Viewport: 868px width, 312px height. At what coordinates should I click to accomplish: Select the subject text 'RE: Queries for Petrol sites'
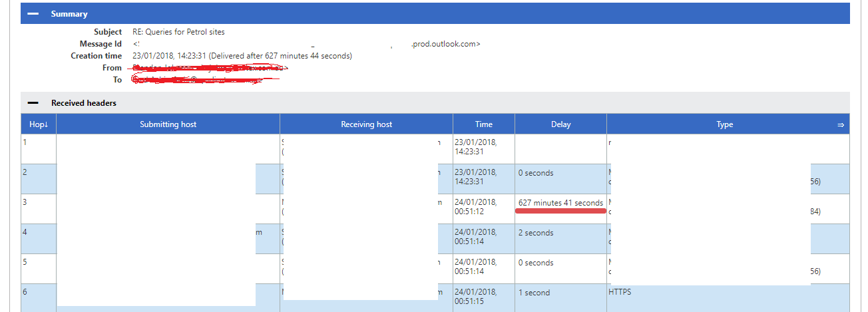click(178, 32)
